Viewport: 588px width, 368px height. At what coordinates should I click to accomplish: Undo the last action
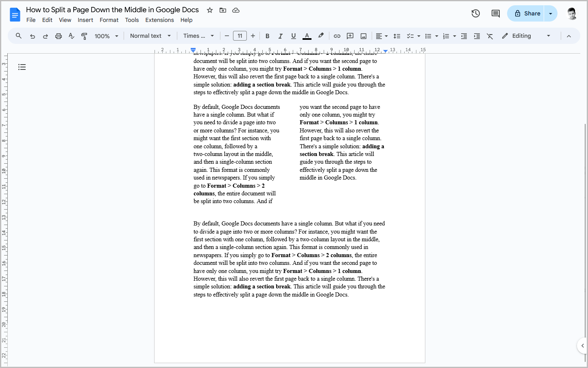[x=33, y=36]
